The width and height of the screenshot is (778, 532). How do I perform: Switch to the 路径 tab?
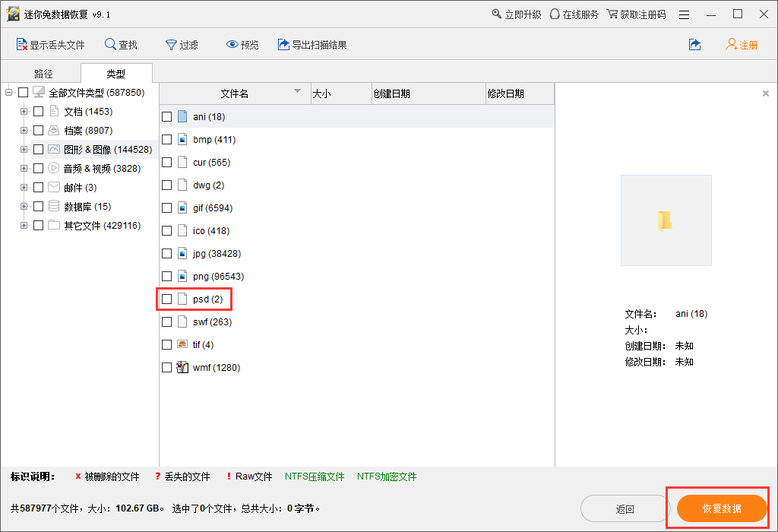(x=43, y=74)
